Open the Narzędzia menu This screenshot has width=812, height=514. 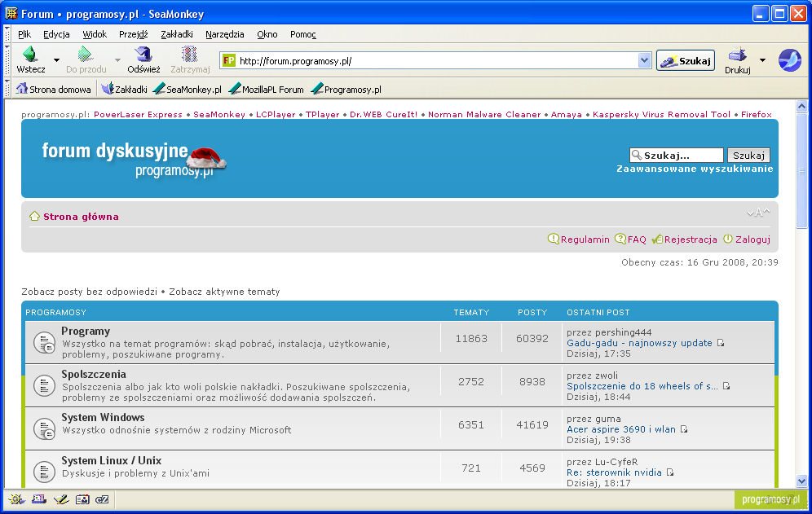pyautogui.click(x=225, y=34)
